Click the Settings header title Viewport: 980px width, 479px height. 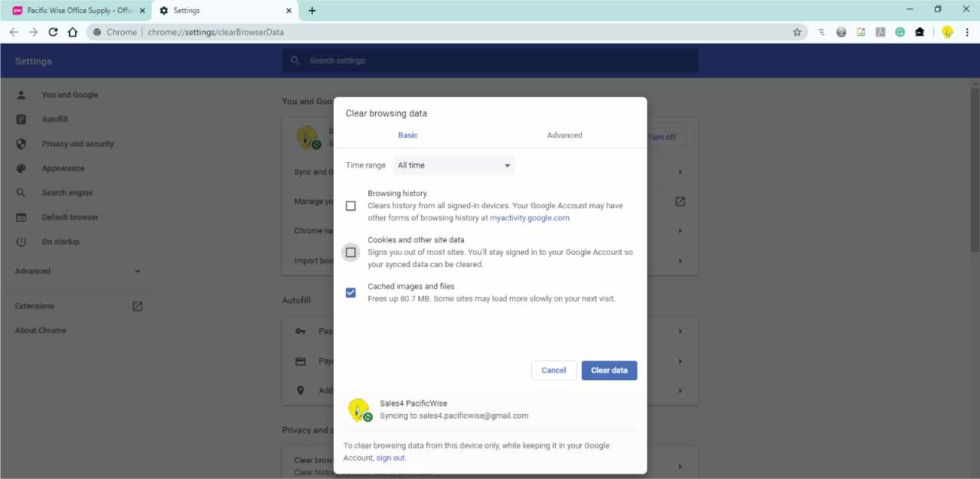pos(33,61)
